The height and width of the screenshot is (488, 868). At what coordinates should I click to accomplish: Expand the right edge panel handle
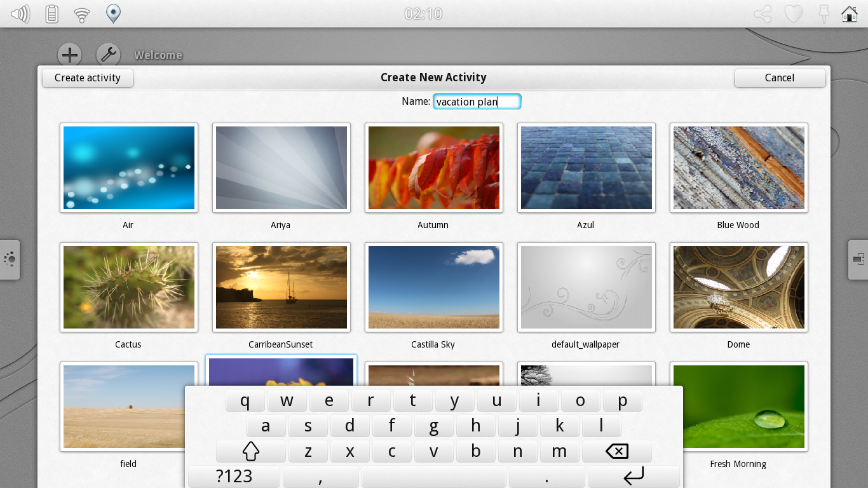click(x=858, y=259)
